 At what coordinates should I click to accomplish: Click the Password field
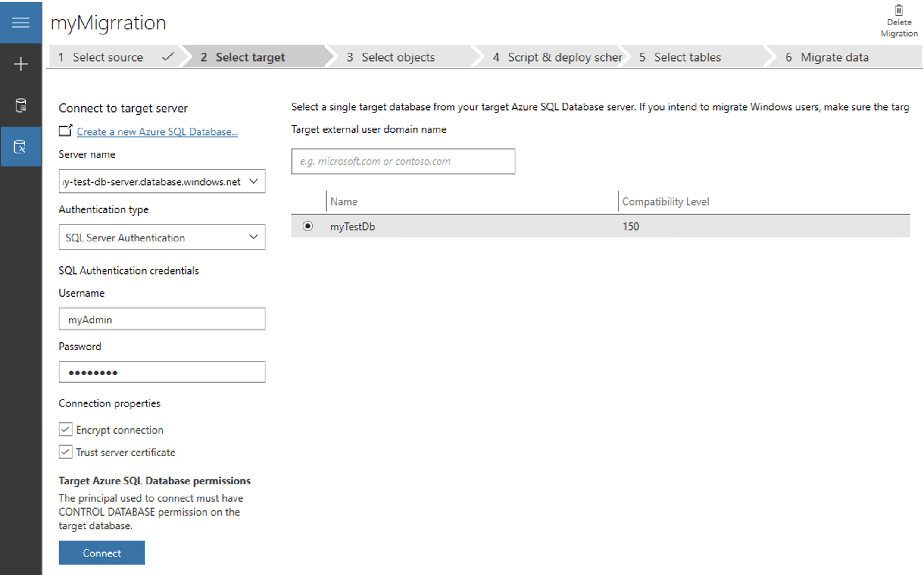tap(162, 372)
